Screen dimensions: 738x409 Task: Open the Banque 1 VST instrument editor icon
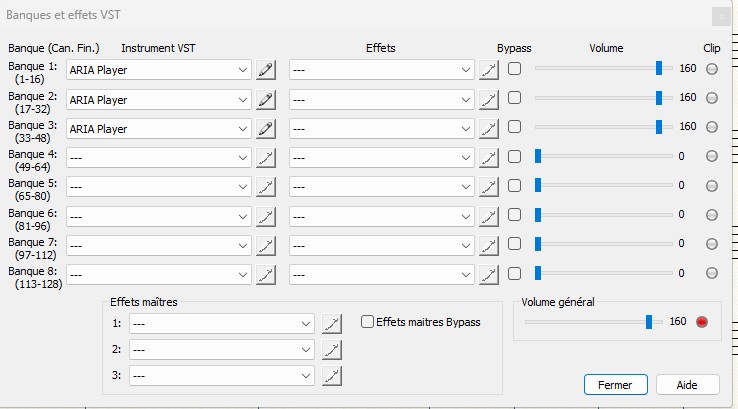point(265,70)
